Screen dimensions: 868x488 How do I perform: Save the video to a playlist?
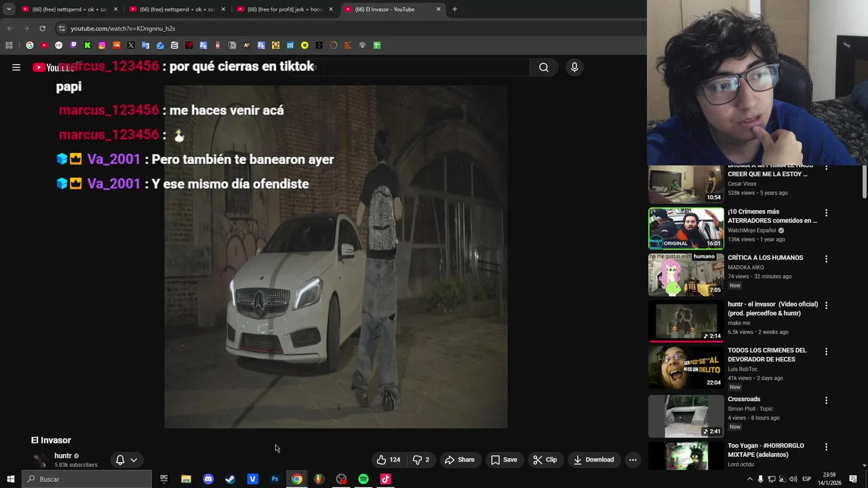tap(505, 460)
